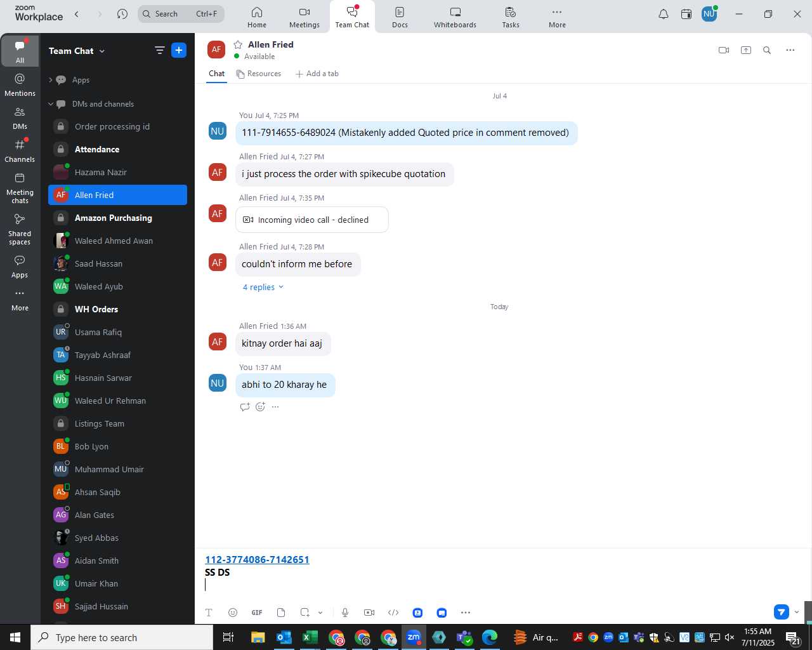Viewport: 812px width, 650px height.
Task: Open the notifications bell
Action: tap(664, 14)
